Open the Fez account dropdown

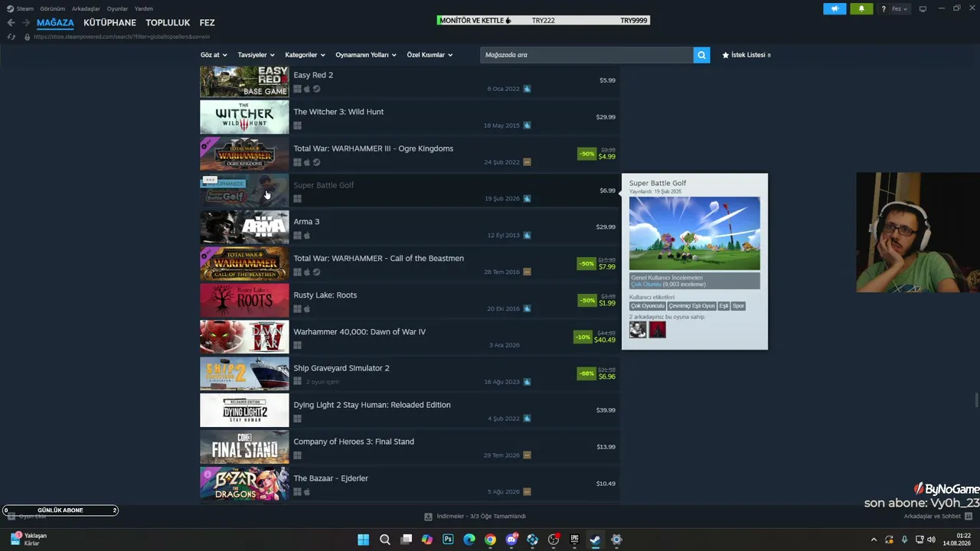coord(900,9)
